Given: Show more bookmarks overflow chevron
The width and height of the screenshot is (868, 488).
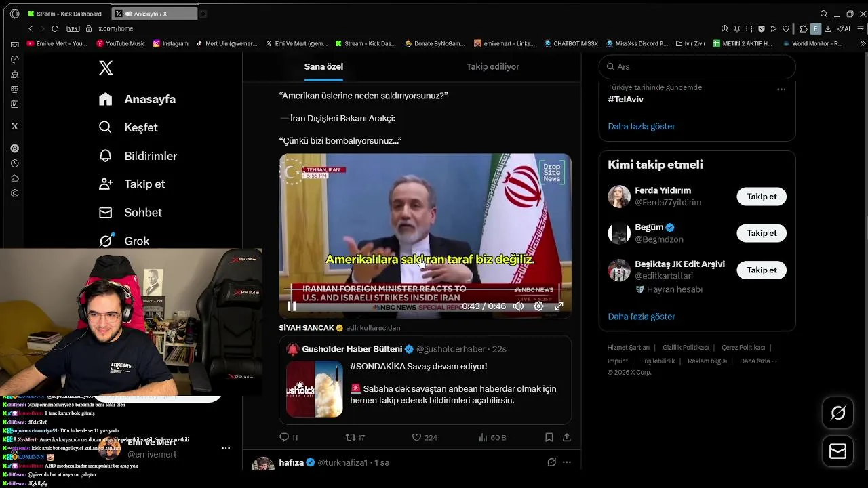Looking at the screenshot, I should coord(863,43).
